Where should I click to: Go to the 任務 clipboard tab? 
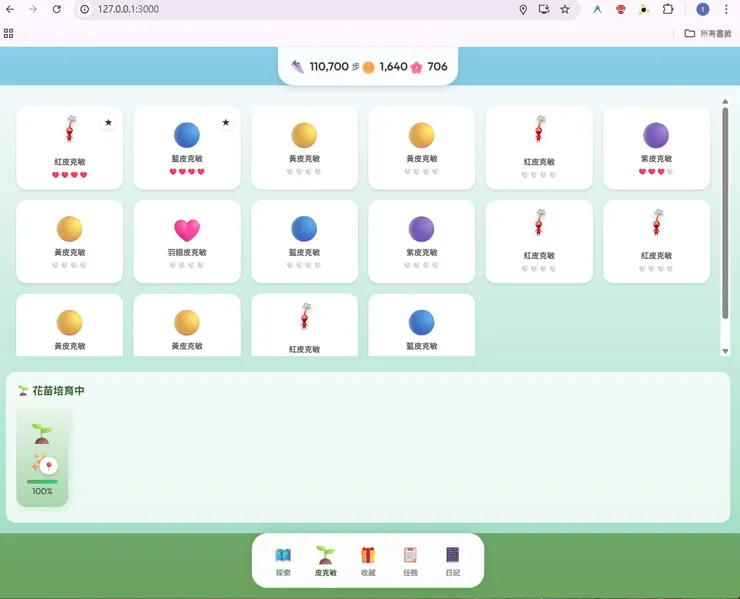click(x=410, y=561)
